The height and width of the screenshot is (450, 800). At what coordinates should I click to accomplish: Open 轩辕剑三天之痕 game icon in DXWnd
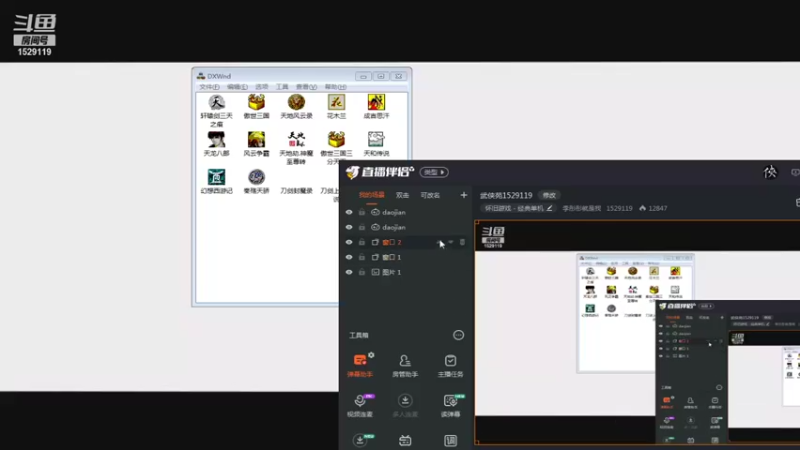click(x=216, y=103)
